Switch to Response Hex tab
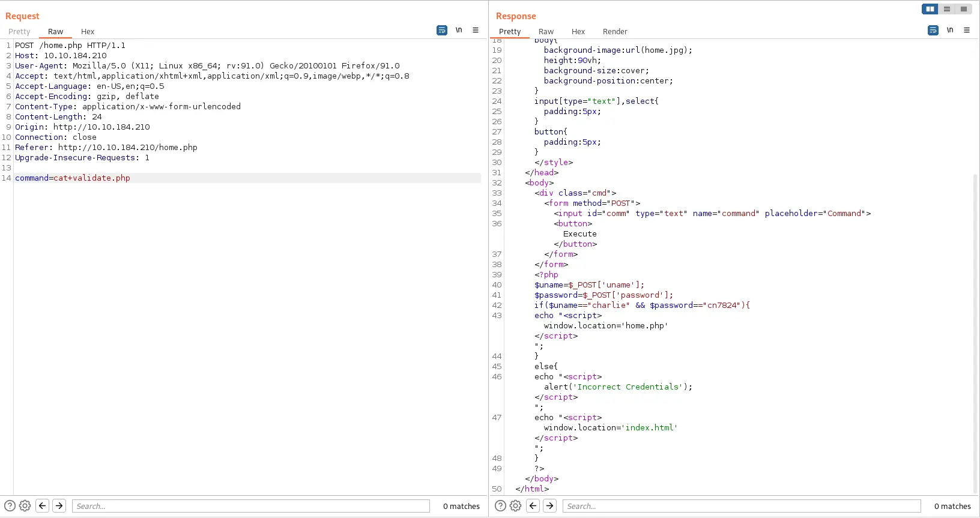This screenshot has width=980, height=518. coord(578,32)
